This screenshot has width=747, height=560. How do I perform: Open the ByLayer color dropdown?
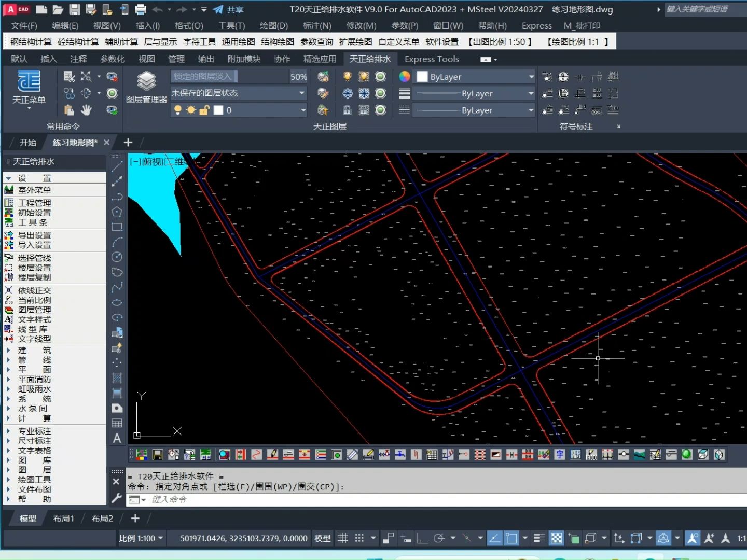[x=475, y=77]
